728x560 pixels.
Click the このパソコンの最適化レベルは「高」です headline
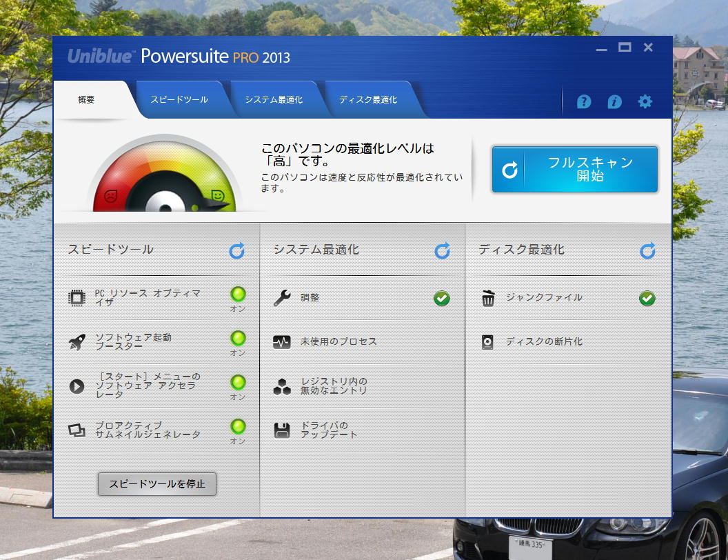pos(347,154)
